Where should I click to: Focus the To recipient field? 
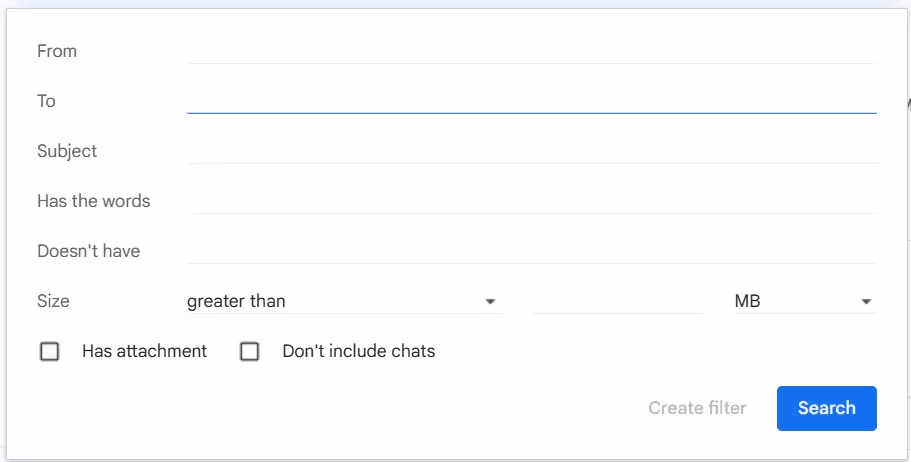(x=531, y=100)
